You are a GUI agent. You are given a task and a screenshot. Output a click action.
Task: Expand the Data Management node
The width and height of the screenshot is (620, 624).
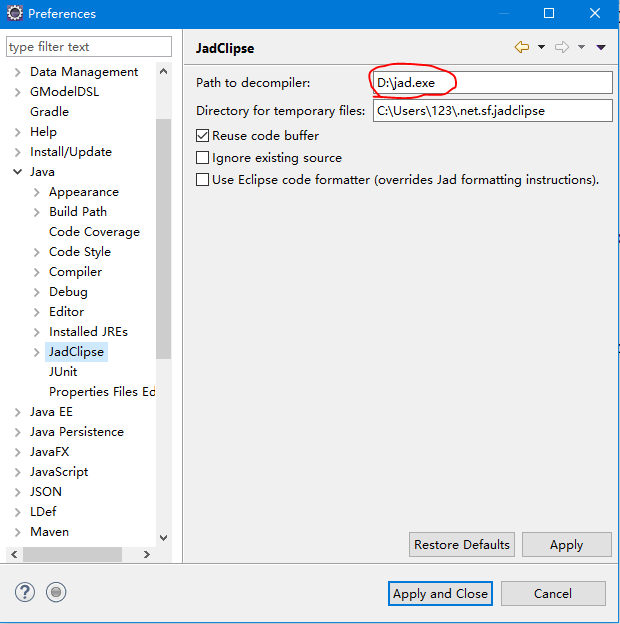click(x=18, y=72)
